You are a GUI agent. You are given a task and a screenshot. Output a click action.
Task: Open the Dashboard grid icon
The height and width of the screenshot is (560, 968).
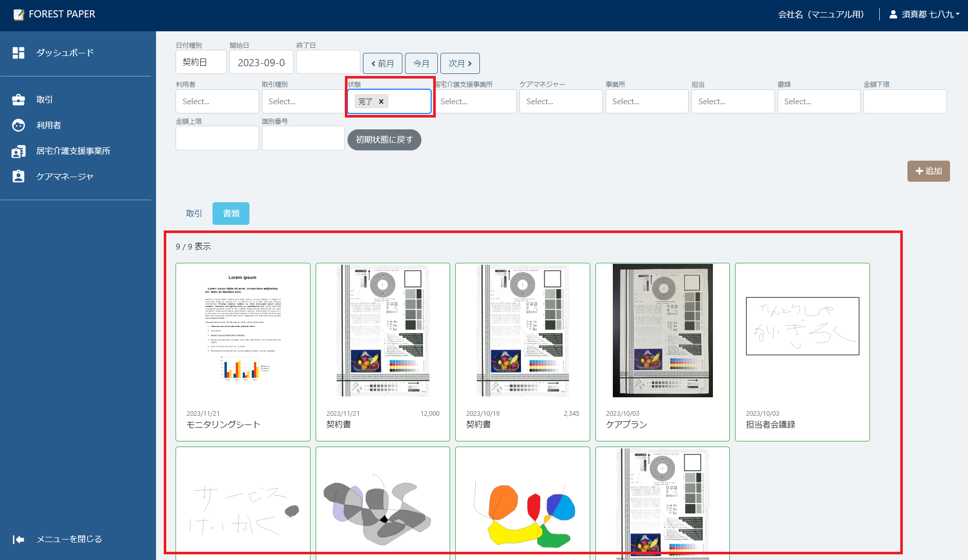tap(18, 53)
